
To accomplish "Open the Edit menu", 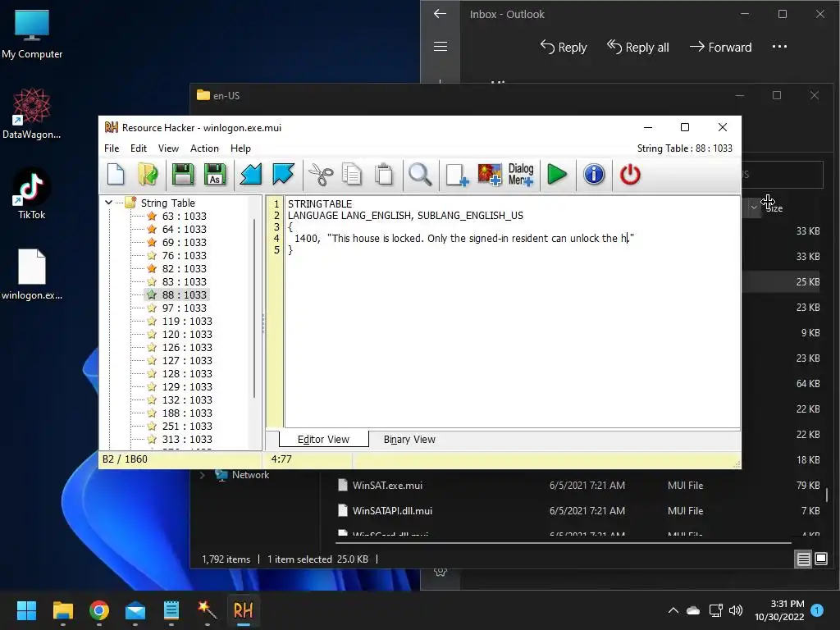I will coord(138,148).
